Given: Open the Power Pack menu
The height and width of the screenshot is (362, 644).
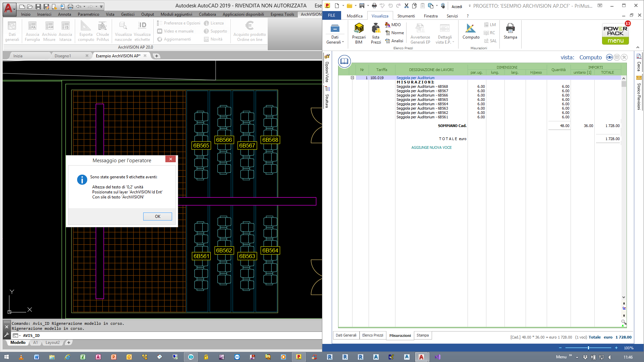Looking at the screenshot, I should point(615,34).
